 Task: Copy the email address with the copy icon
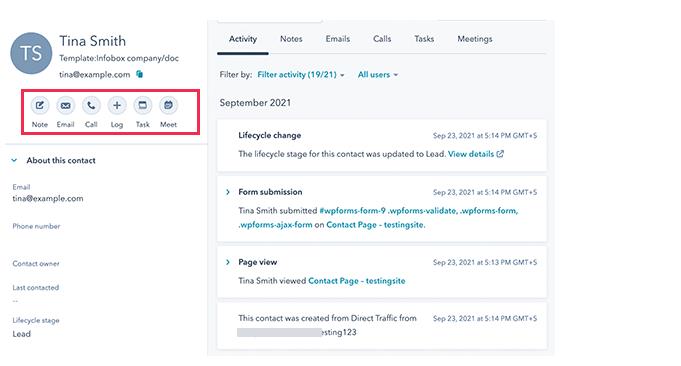(x=139, y=74)
